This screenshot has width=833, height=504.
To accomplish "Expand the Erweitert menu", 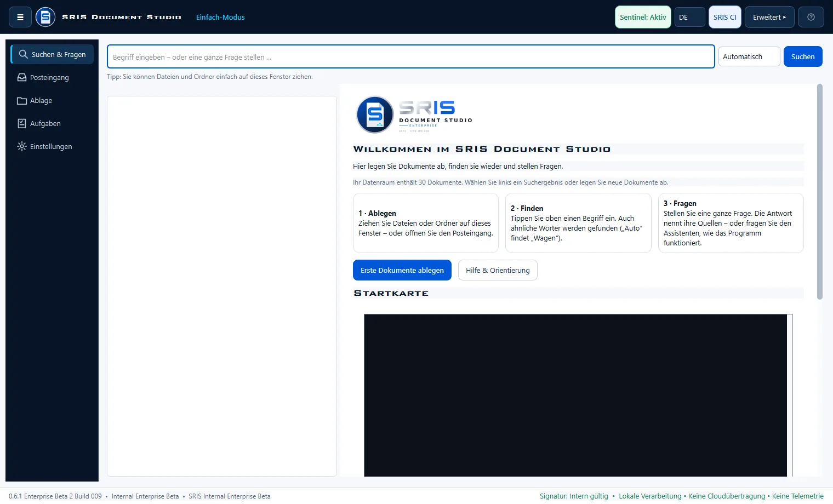I will [x=769, y=17].
